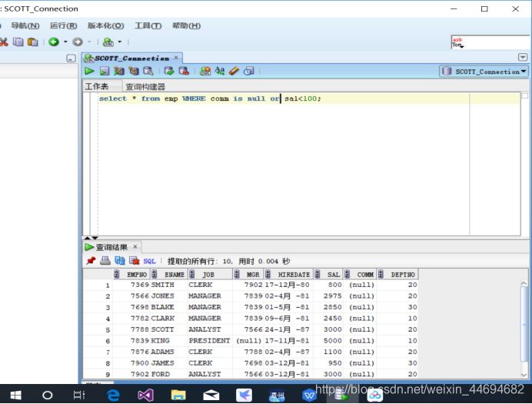Open a new SQL worksheet from the main toolbar
Image resolution: width=532 pixels, height=404 pixels.
click(108, 42)
